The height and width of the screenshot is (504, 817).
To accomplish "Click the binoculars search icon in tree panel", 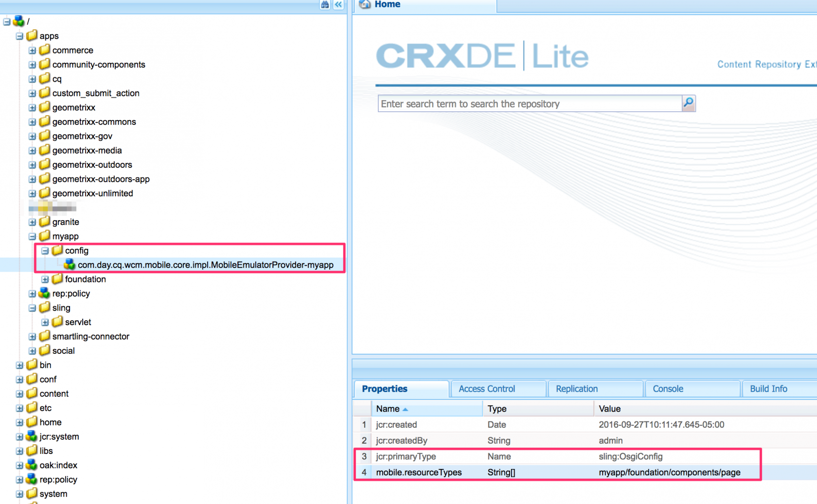I will [x=325, y=5].
